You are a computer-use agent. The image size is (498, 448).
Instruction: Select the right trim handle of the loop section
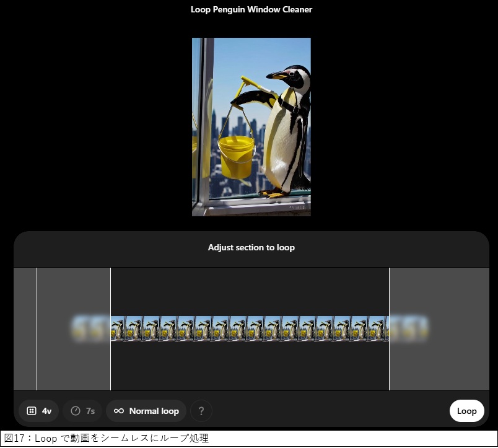point(389,328)
